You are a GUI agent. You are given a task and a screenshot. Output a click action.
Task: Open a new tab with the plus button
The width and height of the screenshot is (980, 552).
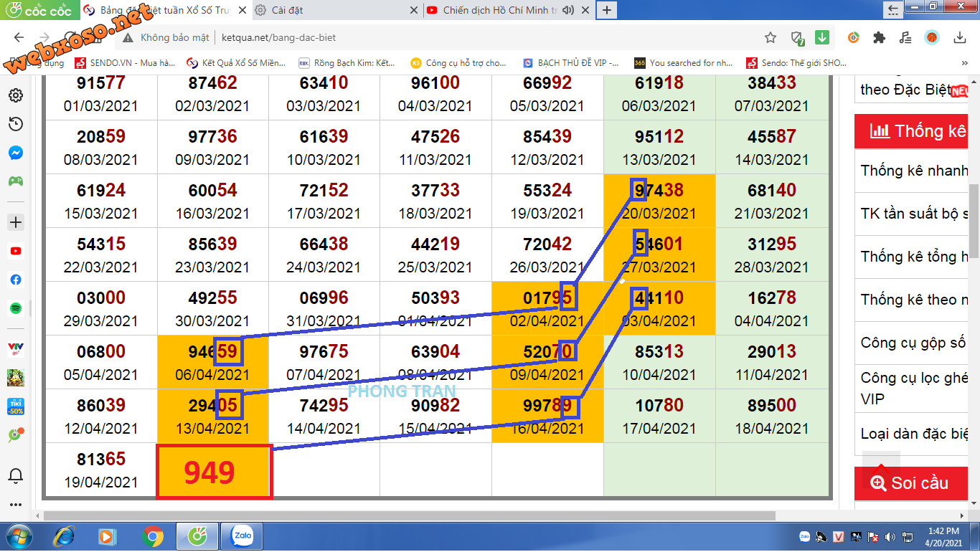click(607, 10)
